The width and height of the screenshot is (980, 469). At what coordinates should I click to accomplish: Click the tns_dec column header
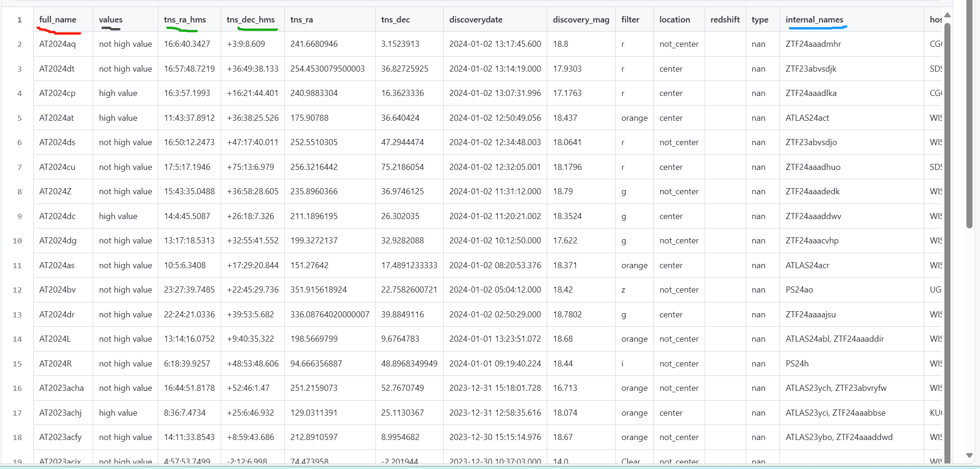coord(395,20)
